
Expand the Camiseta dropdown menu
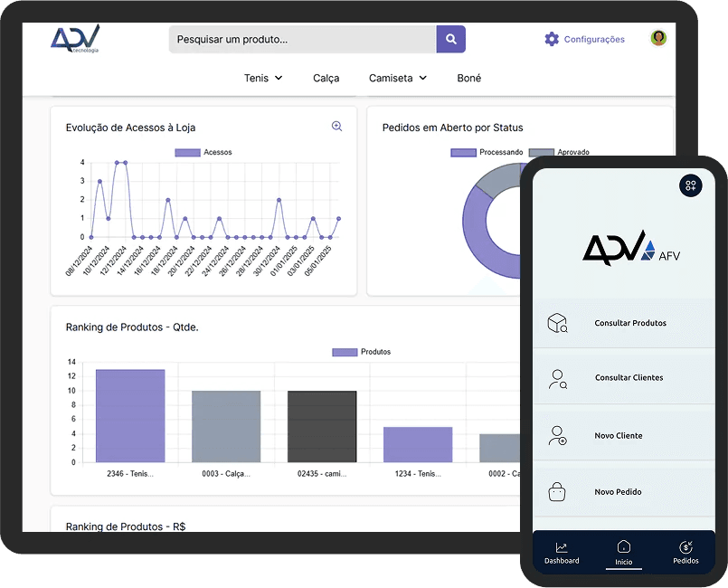click(398, 78)
